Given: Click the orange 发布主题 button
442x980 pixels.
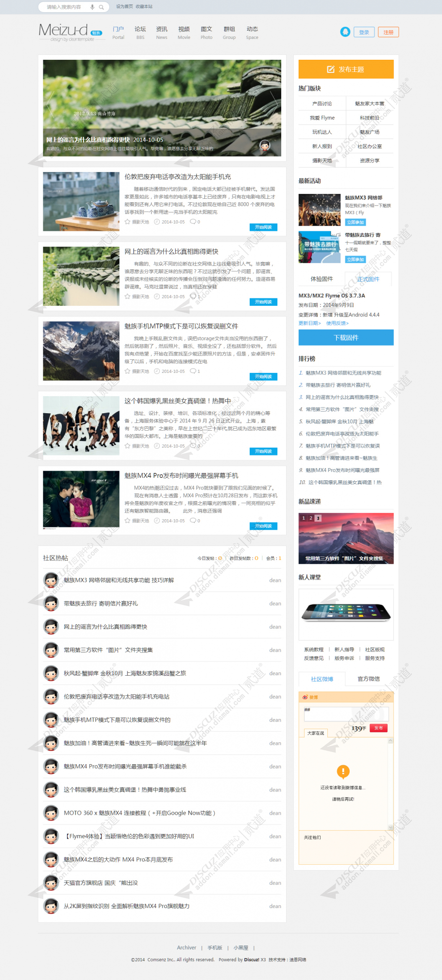Looking at the screenshot, I should coord(346,69).
